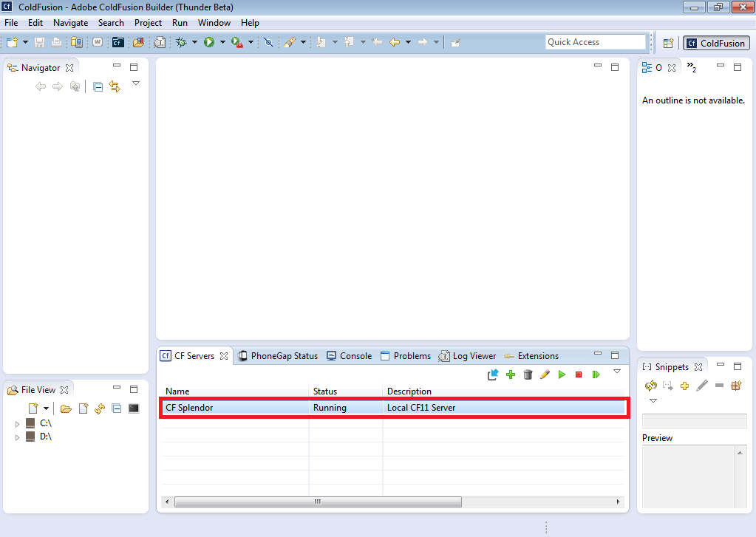
Task: Start the CF Splendor server
Action: 562,374
